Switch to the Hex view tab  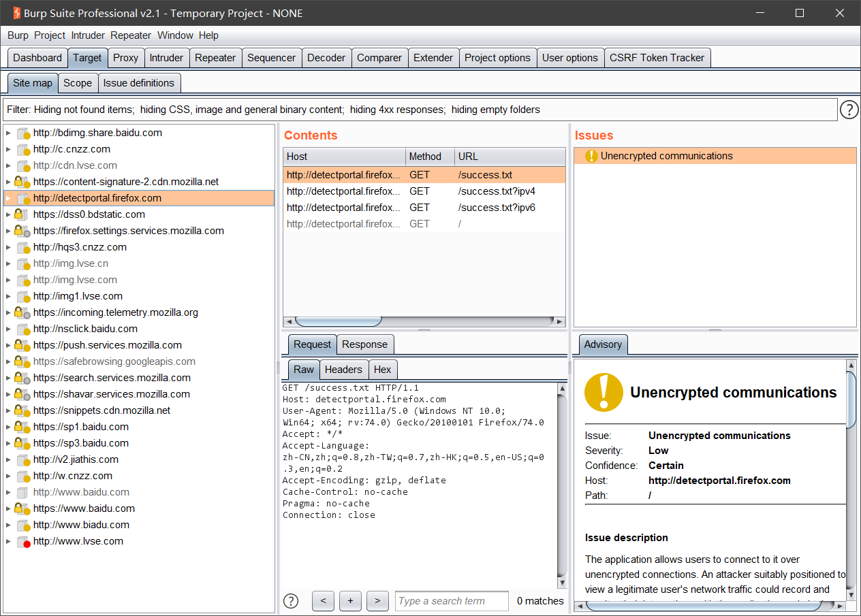click(x=383, y=370)
